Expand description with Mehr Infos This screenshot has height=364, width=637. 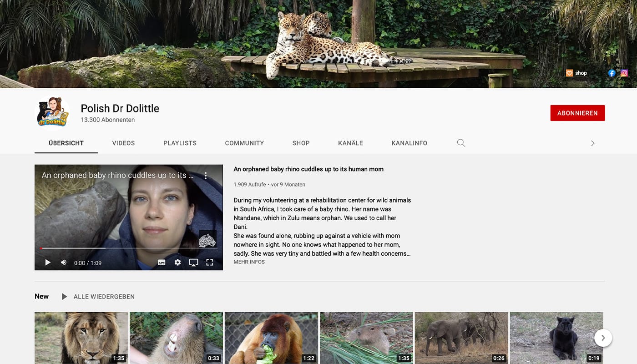pyautogui.click(x=249, y=262)
